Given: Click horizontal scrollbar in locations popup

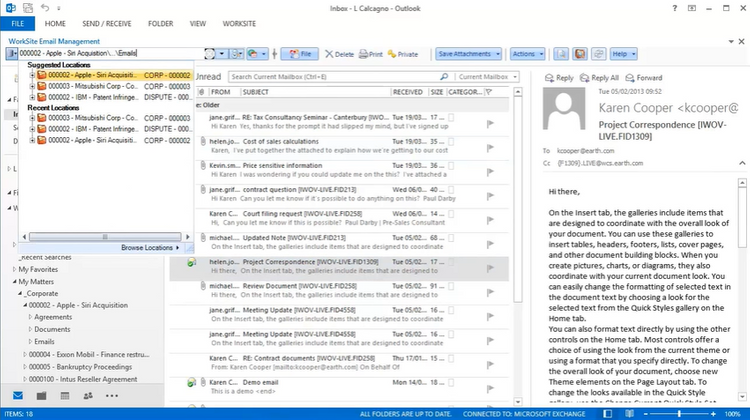Looking at the screenshot, I should (105, 237).
